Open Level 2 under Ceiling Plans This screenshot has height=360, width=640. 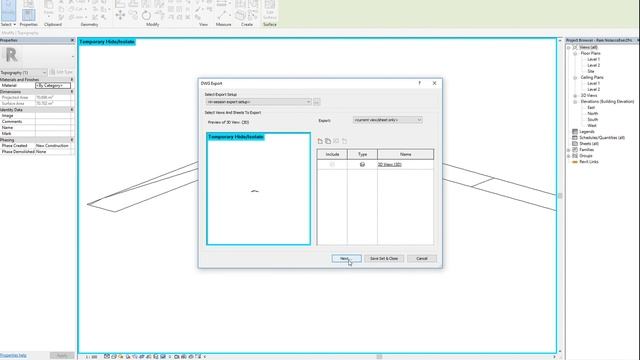coord(593,89)
